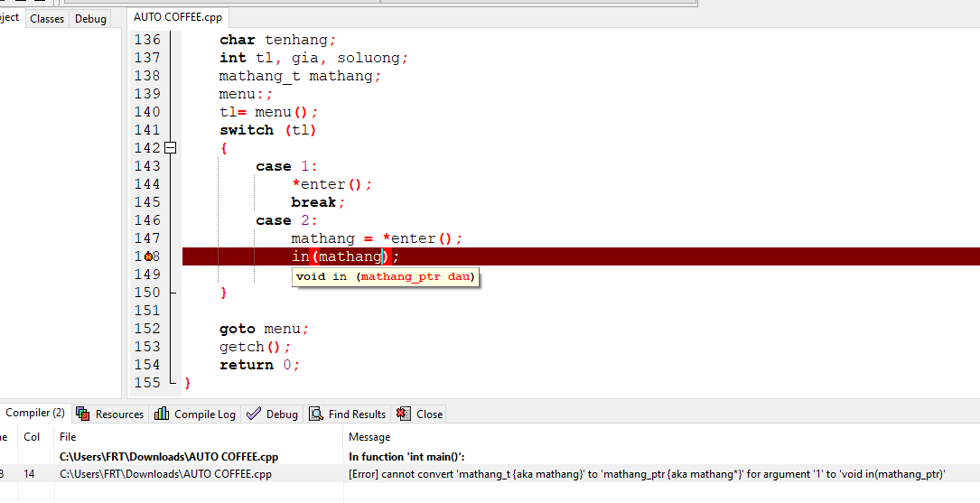Click the Compile Log bar chart icon

162,414
